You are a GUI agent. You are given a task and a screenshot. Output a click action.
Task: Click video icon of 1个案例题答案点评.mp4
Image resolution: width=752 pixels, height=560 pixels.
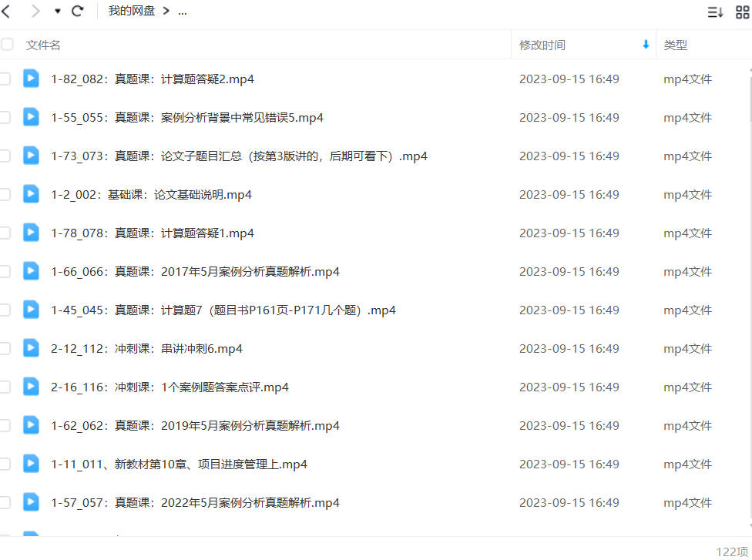point(31,387)
